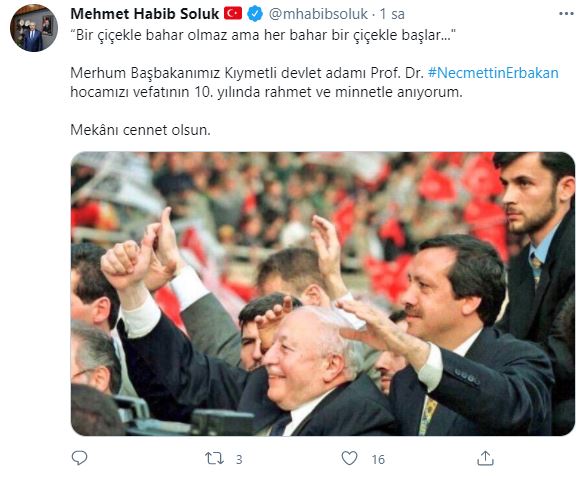Click the sentence 'Mekânı cennet olsun.'
The image size is (588, 478).
140,130
